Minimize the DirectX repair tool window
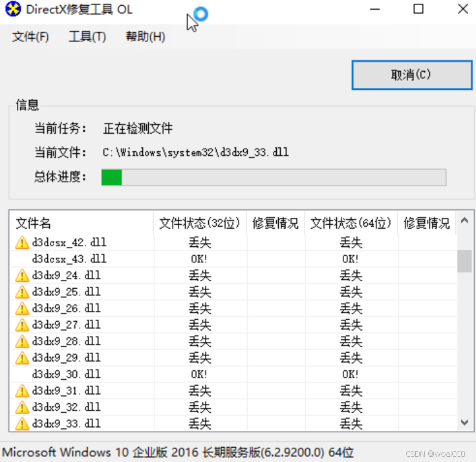Viewport: 476px width, 462px height. [x=375, y=9]
